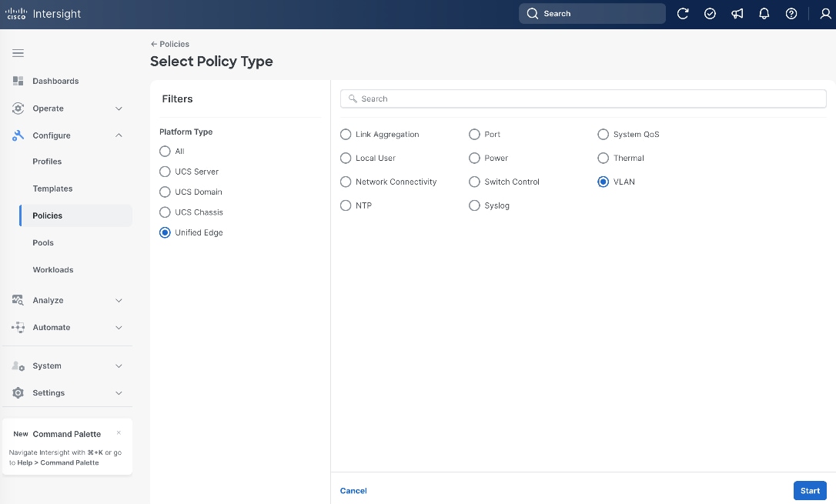
Task: Select UCS Domain platform type
Action: point(165,192)
